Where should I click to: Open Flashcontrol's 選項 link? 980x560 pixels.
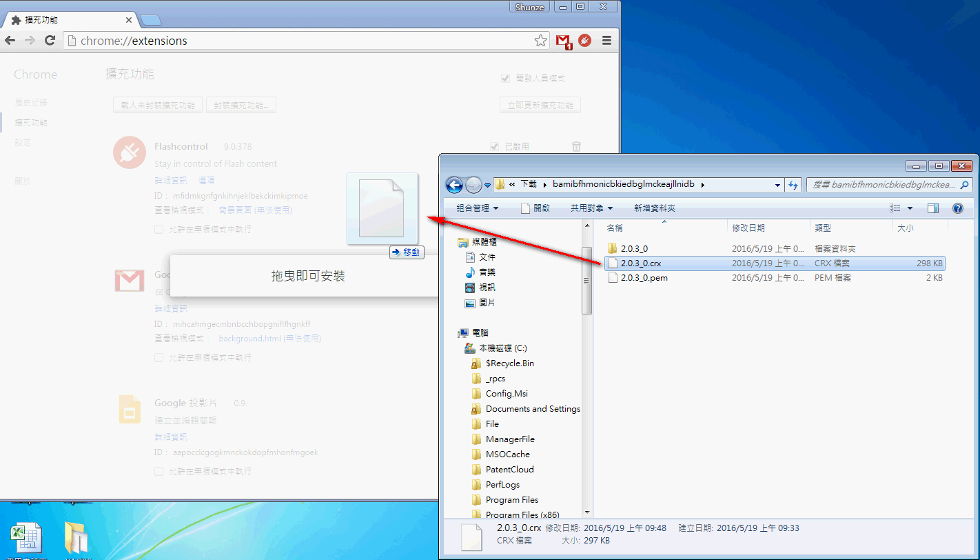coord(206,180)
